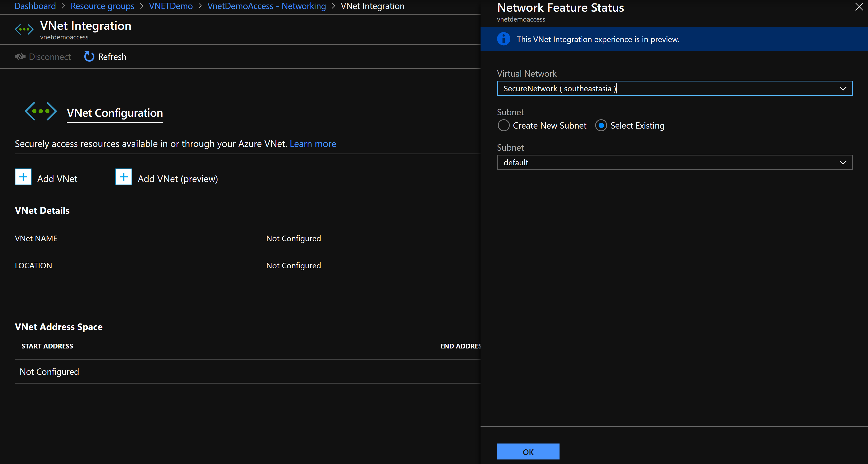The width and height of the screenshot is (868, 464).
Task: Click the Add VNet label
Action: tap(57, 179)
